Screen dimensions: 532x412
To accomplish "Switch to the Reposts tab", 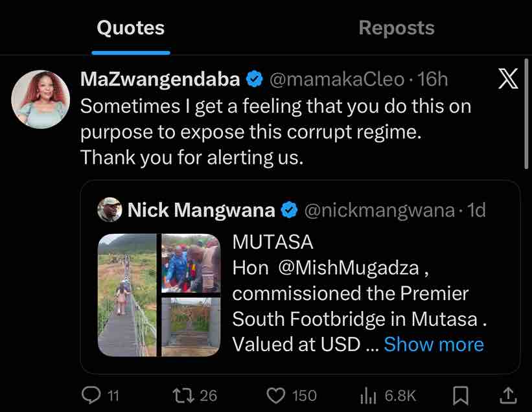I will pos(396,29).
